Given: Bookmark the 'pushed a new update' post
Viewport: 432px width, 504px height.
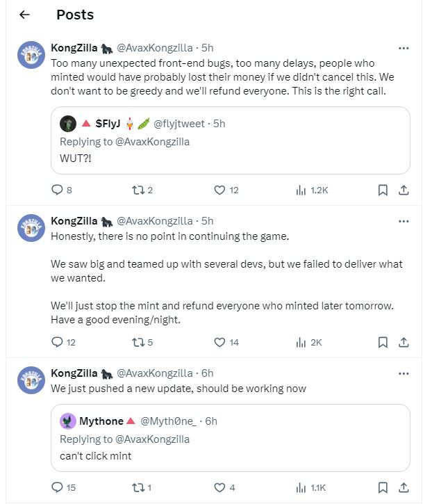Looking at the screenshot, I should (382, 487).
